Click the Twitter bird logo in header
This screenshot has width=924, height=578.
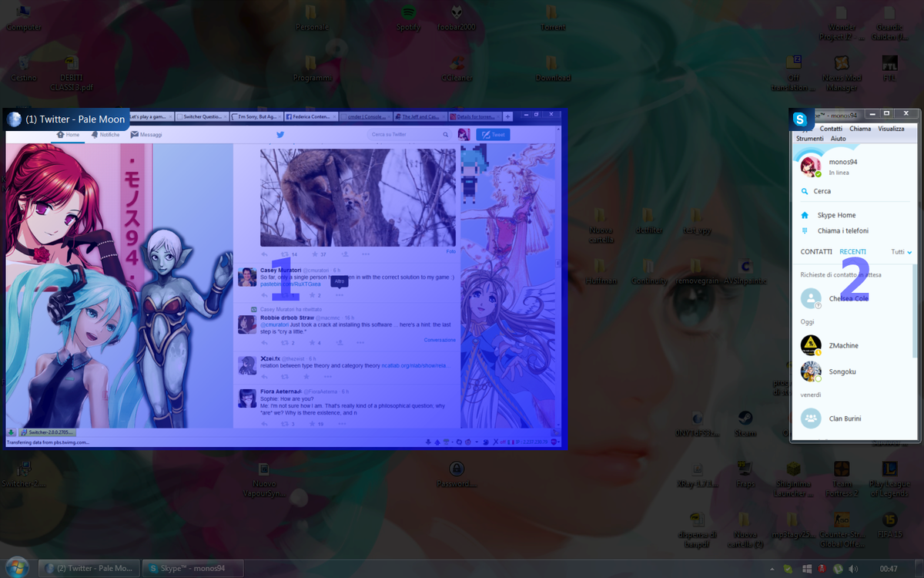[x=281, y=135]
